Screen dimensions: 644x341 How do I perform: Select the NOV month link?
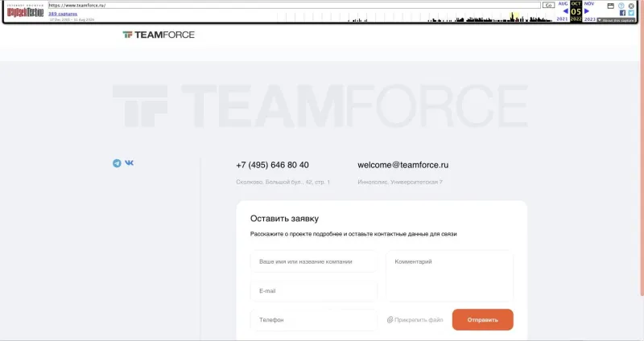pyautogui.click(x=589, y=3)
